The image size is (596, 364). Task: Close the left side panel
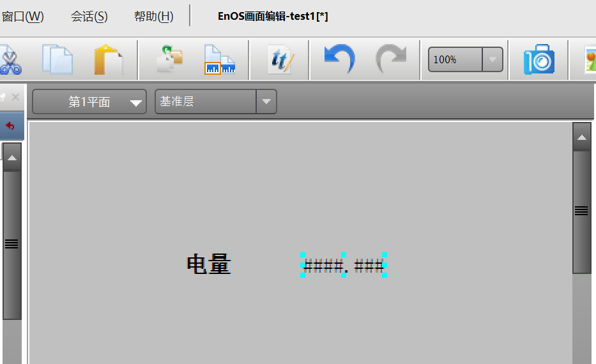pyautogui.click(x=15, y=97)
